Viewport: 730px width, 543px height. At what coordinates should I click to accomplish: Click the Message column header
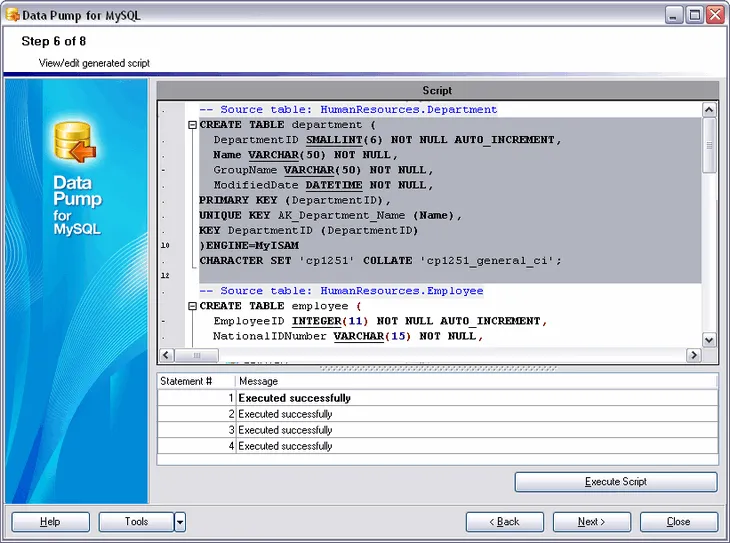click(x=477, y=381)
